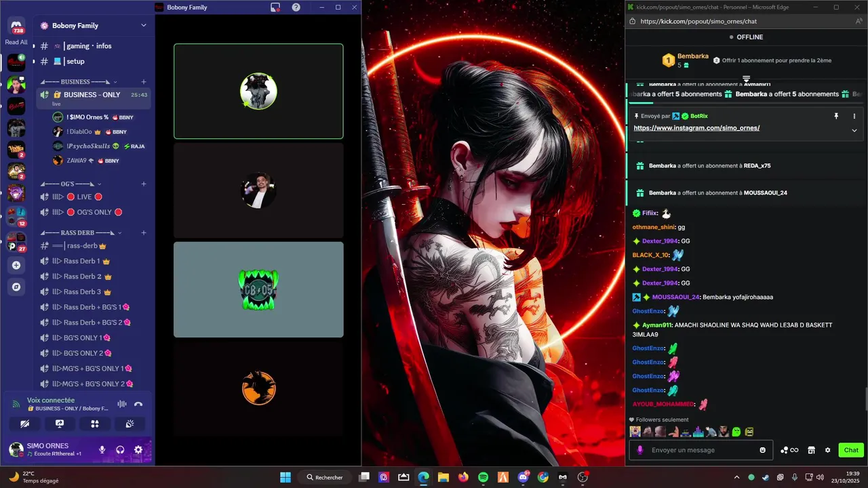Open the Discord soundboard icon
This screenshot has width=868, height=488.
pos(130,424)
